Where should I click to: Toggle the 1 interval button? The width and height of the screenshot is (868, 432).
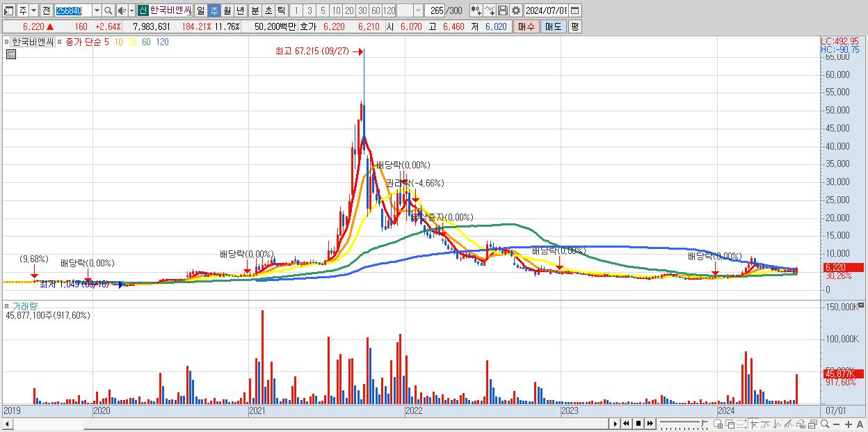pyautogui.click(x=296, y=10)
